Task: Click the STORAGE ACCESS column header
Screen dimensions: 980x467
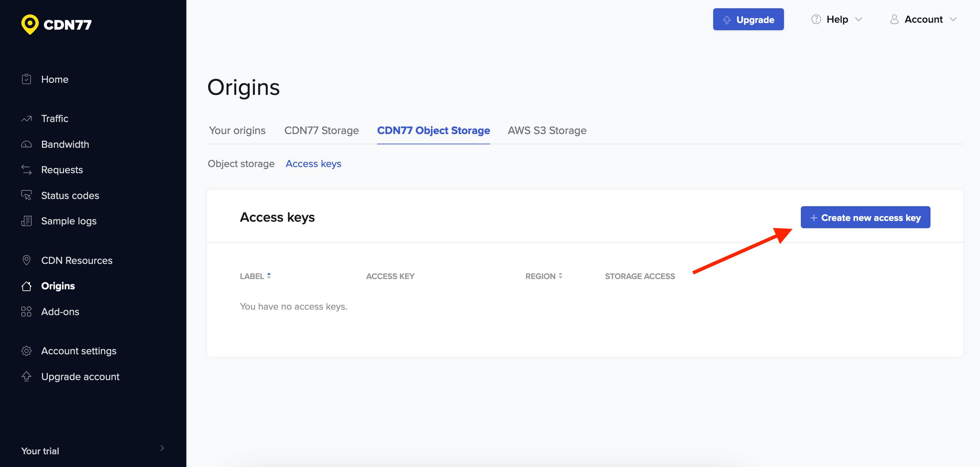Action: pyautogui.click(x=640, y=276)
